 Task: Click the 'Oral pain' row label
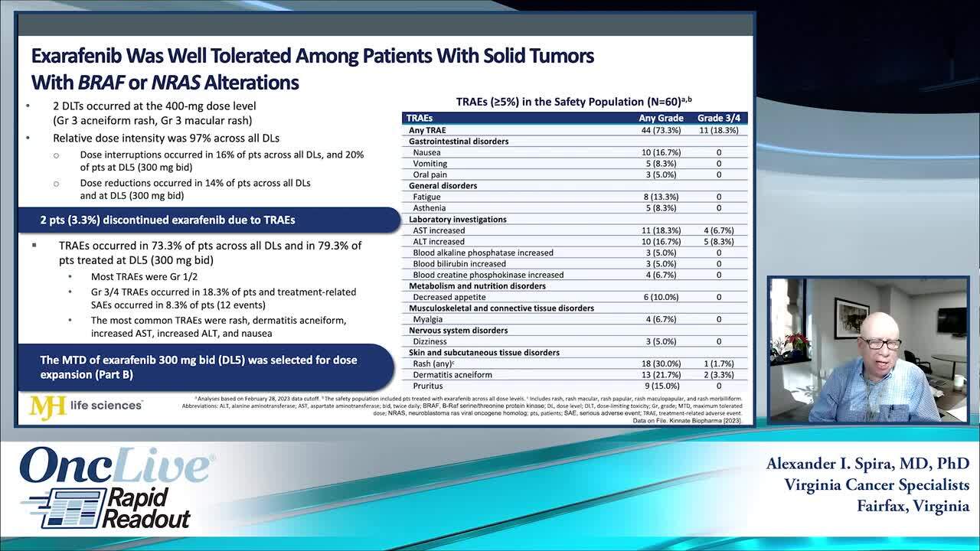[430, 174]
